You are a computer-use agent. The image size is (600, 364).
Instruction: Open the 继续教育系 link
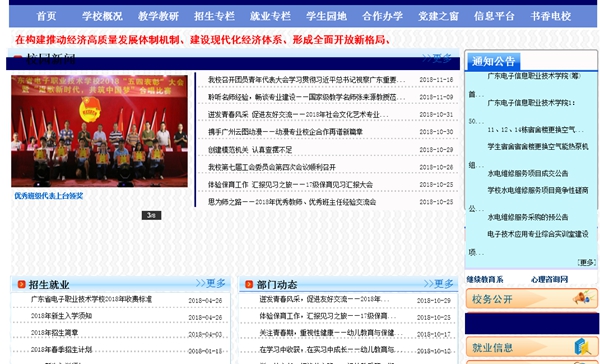[x=484, y=280]
